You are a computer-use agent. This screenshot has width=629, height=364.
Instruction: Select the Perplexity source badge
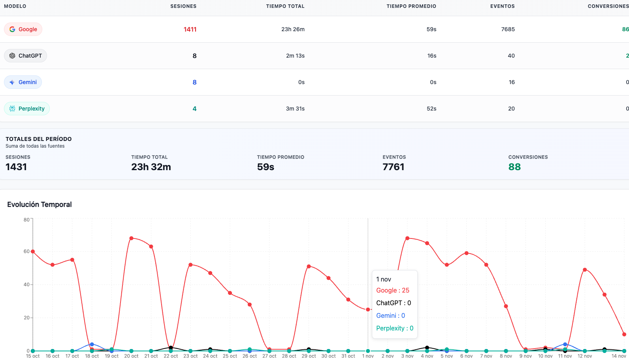pyautogui.click(x=27, y=109)
